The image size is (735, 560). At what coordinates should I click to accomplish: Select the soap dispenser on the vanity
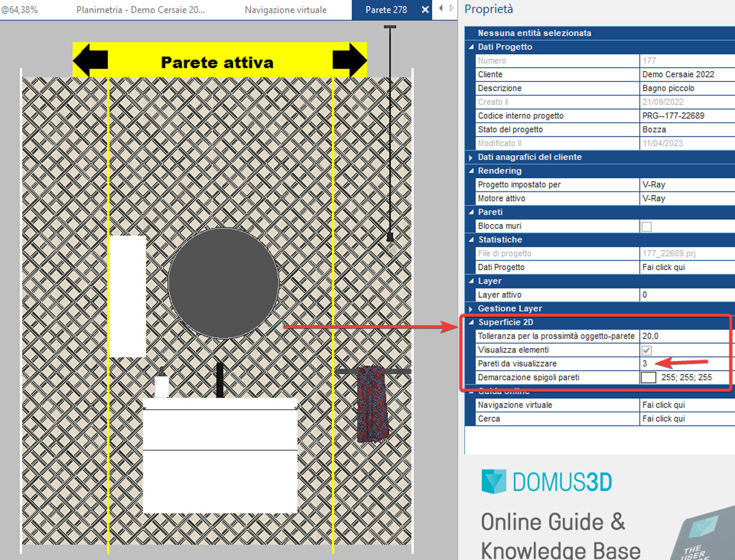click(162, 384)
